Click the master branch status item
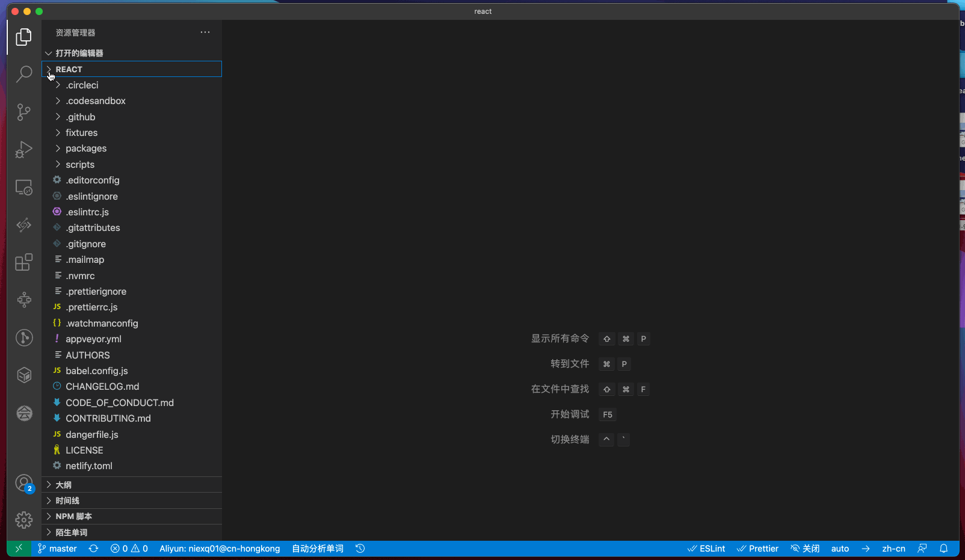Screen dimensions: 965x560 coord(57,549)
